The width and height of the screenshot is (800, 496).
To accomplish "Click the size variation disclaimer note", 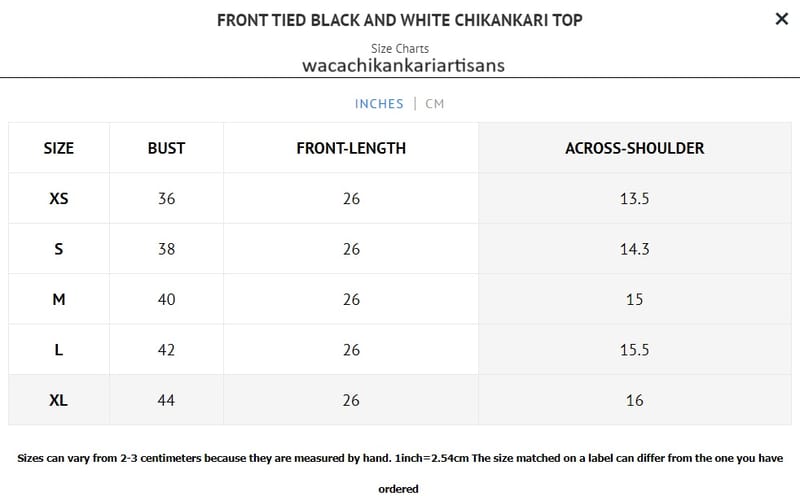I will [x=400, y=458].
